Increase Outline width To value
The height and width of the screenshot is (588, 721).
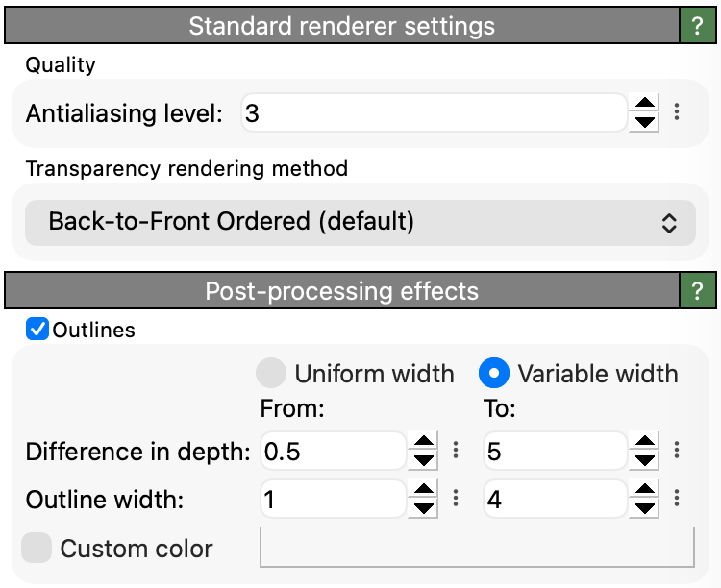(644, 489)
